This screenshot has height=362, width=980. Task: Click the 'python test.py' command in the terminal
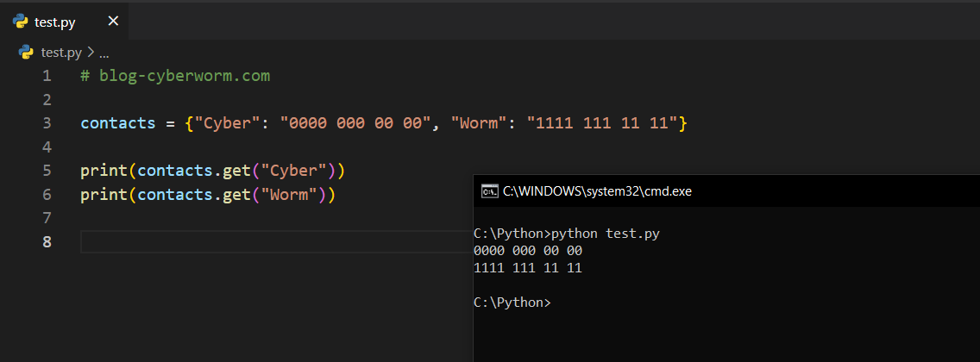click(605, 234)
